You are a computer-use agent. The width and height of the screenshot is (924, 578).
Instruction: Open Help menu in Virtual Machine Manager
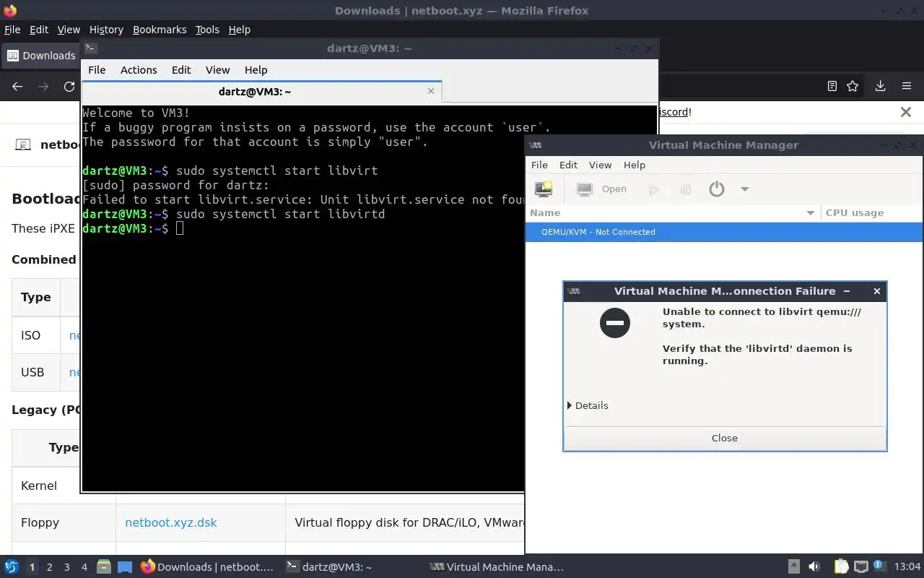(x=634, y=165)
